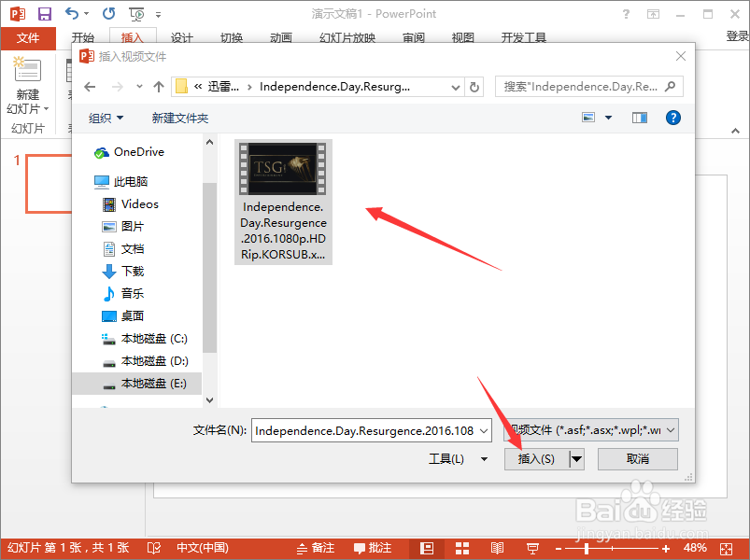The width and height of the screenshot is (750, 560).
Task: Open the 组织 dropdown menu
Action: pos(106,118)
